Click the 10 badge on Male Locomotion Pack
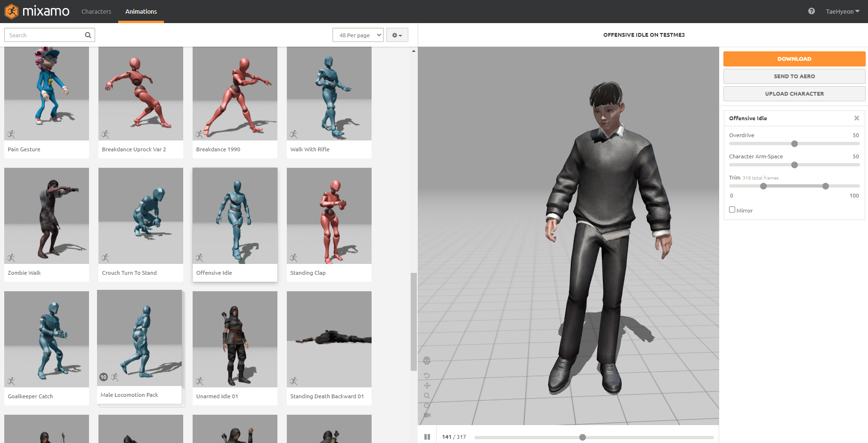 click(104, 377)
